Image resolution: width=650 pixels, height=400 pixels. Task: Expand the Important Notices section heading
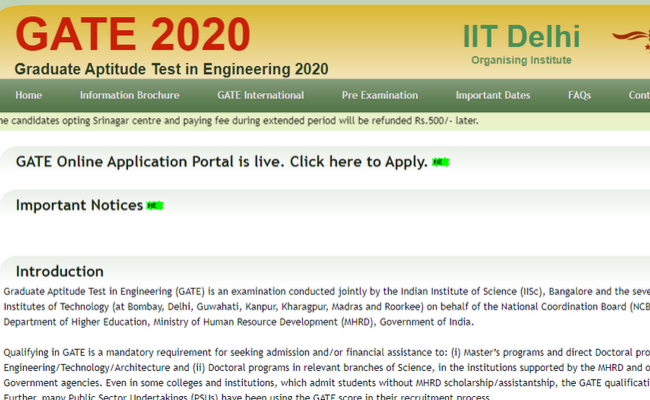click(79, 205)
